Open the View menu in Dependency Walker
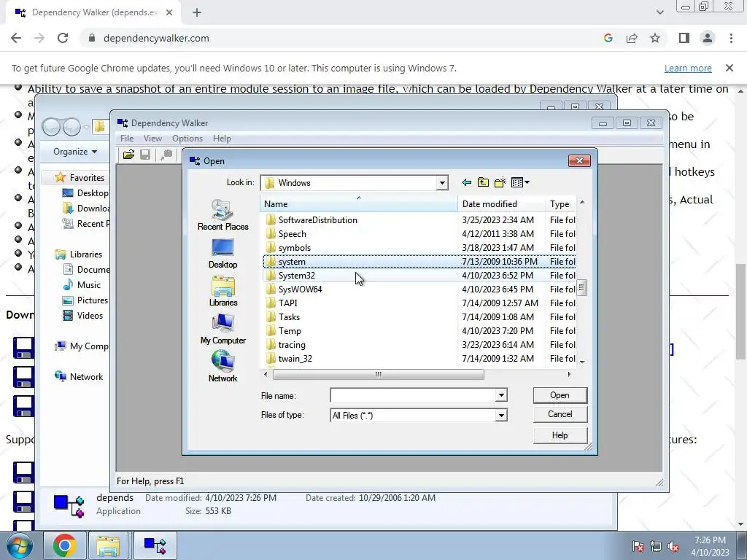 (x=152, y=139)
